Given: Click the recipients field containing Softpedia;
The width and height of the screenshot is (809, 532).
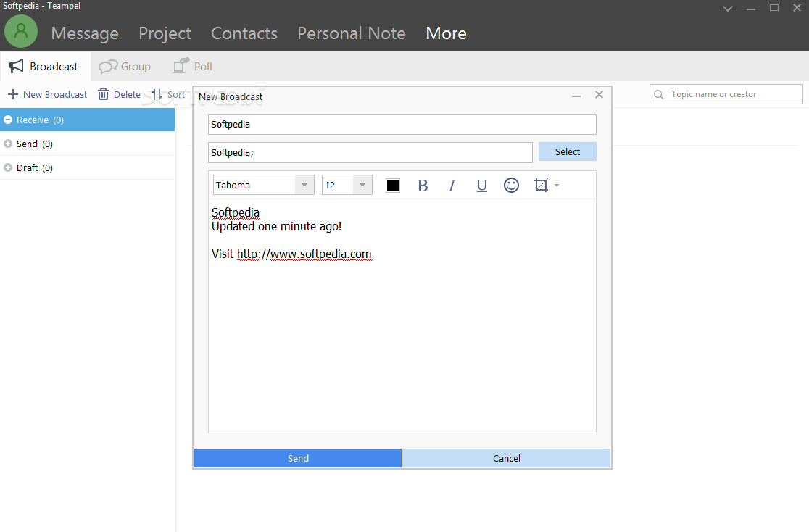Looking at the screenshot, I should click(x=370, y=153).
